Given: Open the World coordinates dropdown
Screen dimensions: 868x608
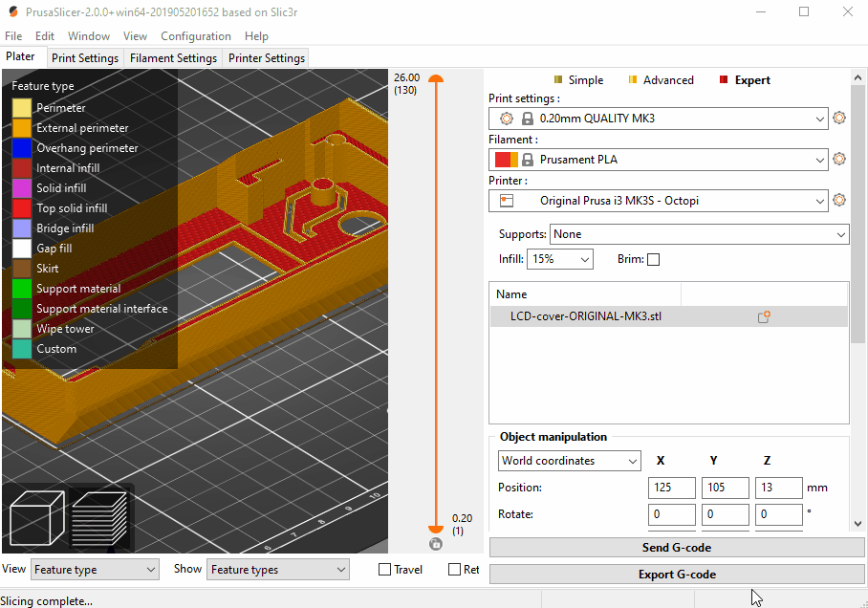Looking at the screenshot, I should point(569,461).
